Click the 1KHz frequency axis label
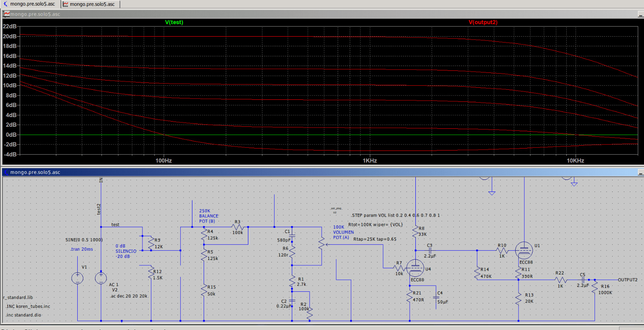The height and width of the screenshot is (330, 644). [x=370, y=161]
